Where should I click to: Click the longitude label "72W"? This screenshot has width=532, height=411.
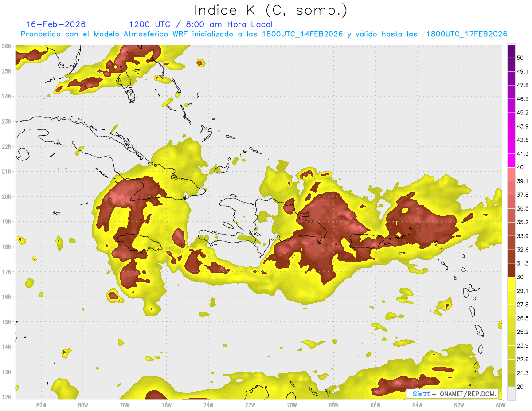point(250,405)
